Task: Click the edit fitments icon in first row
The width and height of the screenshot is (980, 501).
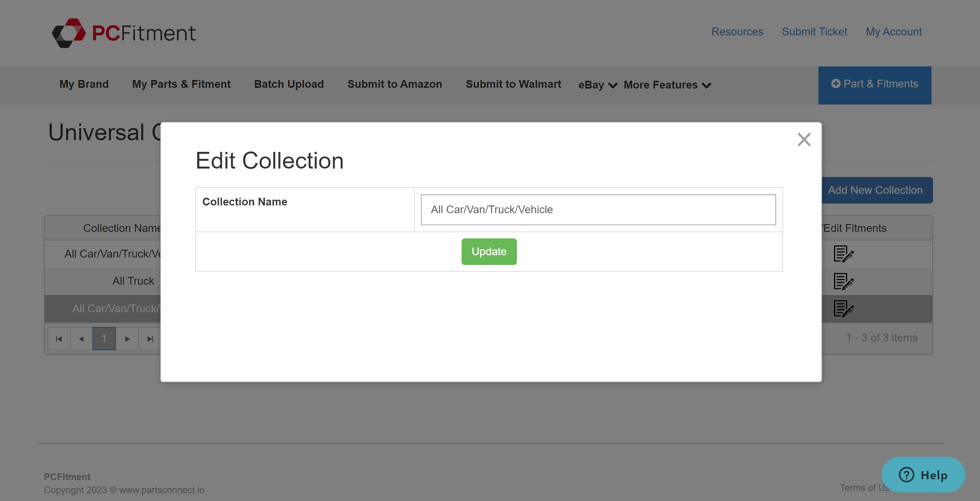Action: [x=843, y=254]
